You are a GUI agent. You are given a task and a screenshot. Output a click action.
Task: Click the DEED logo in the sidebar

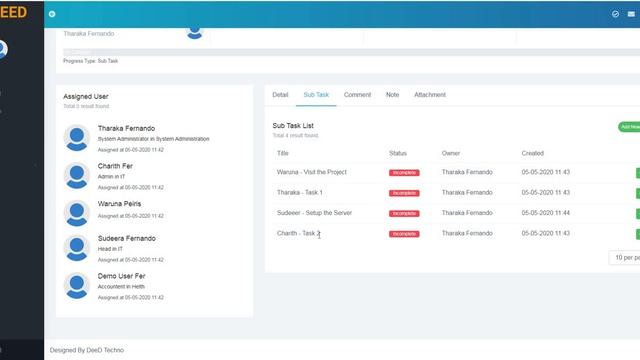(x=13, y=12)
